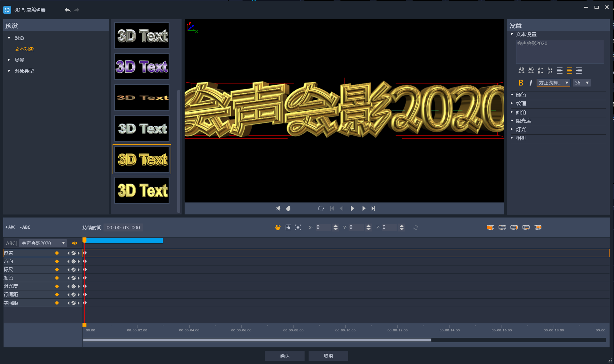Click the text input box with 会声会影2020
The width and height of the screenshot is (614, 364).
click(560, 51)
